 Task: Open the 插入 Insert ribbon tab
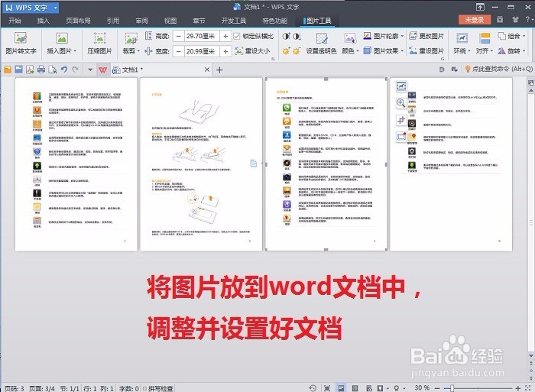pyautogui.click(x=43, y=21)
